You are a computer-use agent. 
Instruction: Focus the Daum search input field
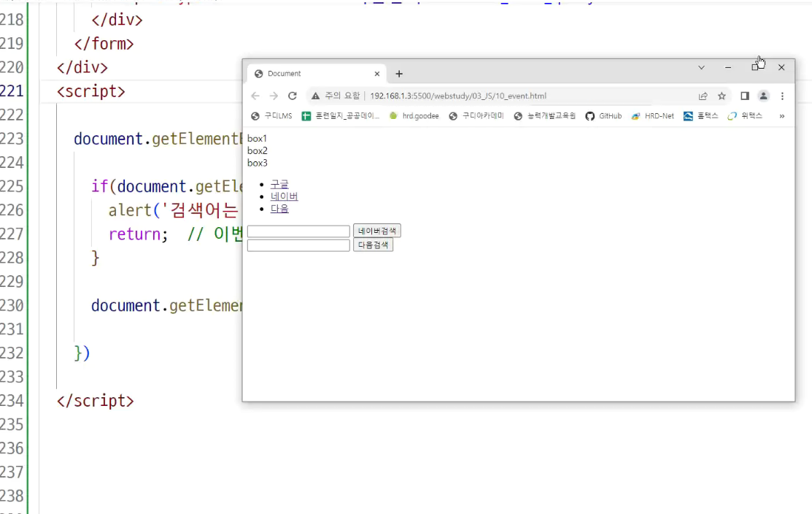pos(298,245)
